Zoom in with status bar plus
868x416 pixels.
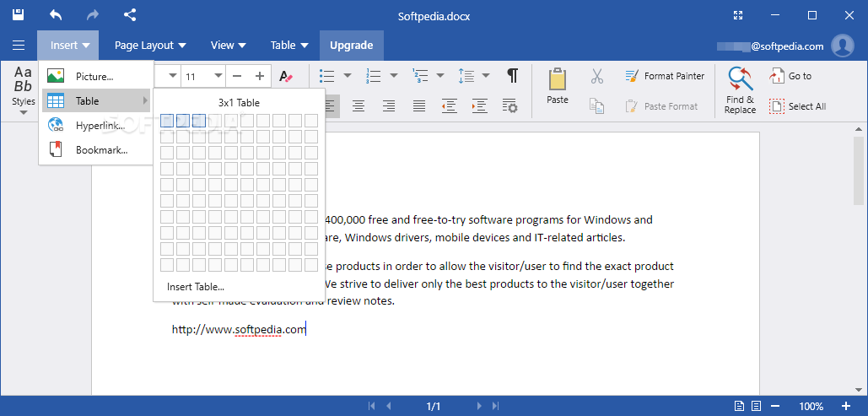(846, 406)
